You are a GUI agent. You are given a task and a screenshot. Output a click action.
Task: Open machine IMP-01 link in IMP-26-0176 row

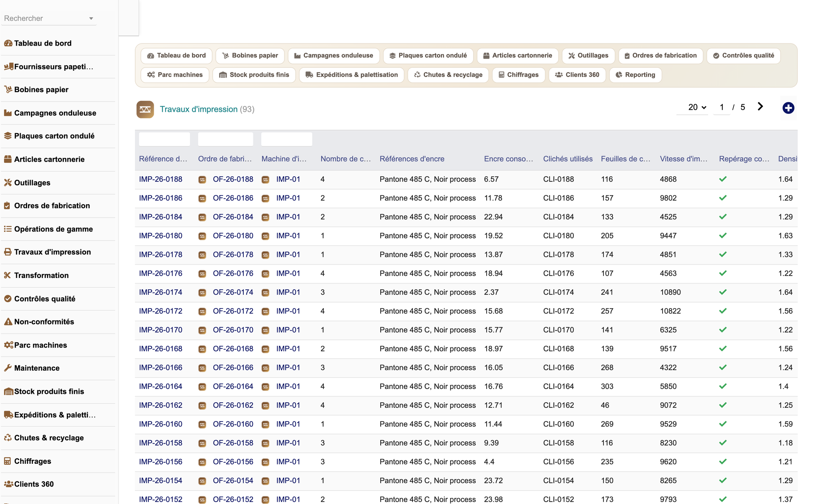click(288, 273)
